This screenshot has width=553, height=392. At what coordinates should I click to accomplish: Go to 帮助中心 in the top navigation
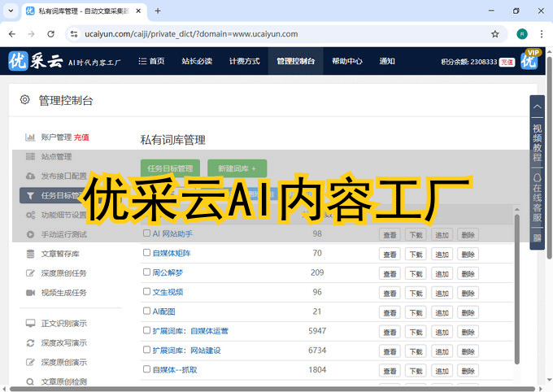coord(347,61)
